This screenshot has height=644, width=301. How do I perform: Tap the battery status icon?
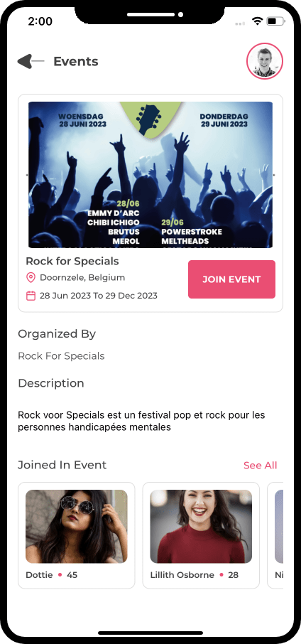coord(274,21)
